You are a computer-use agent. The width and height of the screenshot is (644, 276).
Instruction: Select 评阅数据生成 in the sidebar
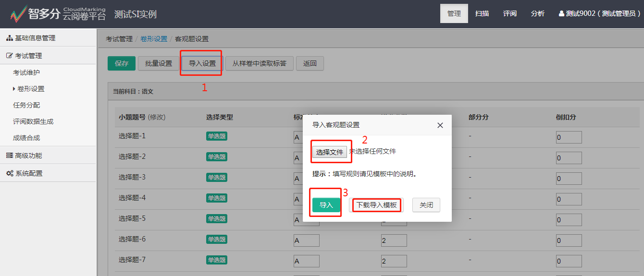click(33, 121)
